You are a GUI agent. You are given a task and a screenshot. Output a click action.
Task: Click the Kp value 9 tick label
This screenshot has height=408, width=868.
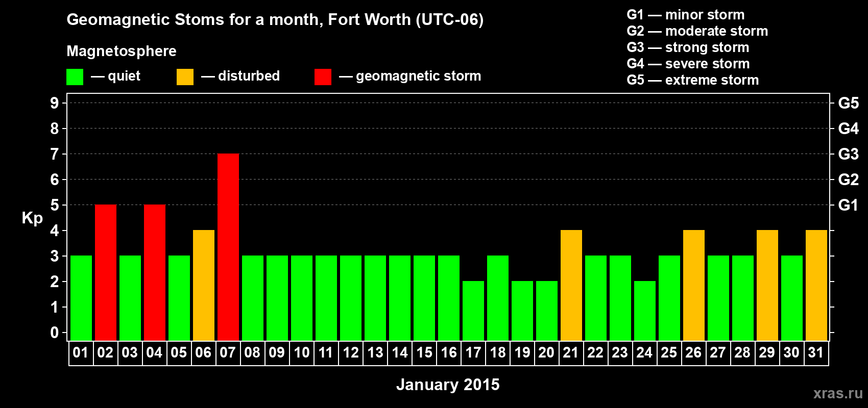tap(55, 103)
